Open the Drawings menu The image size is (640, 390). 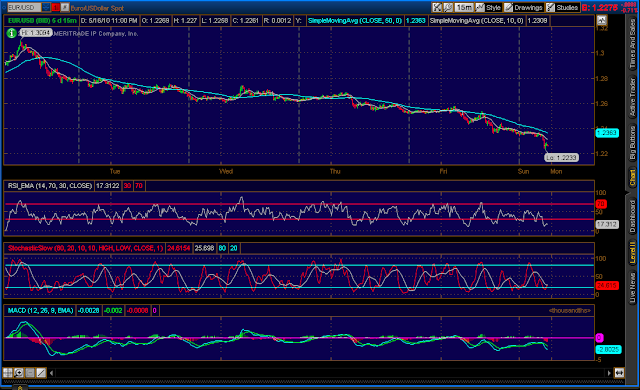(524, 7)
